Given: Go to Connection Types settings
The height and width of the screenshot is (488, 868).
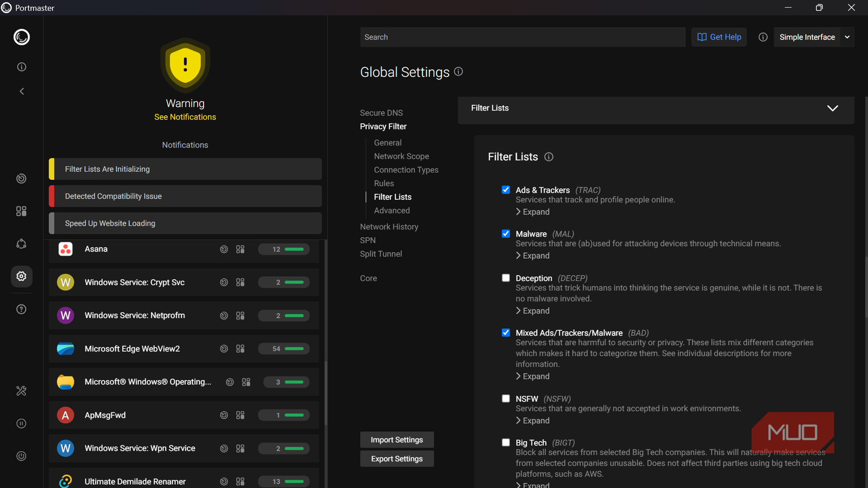Looking at the screenshot, I should click(406, 170).
